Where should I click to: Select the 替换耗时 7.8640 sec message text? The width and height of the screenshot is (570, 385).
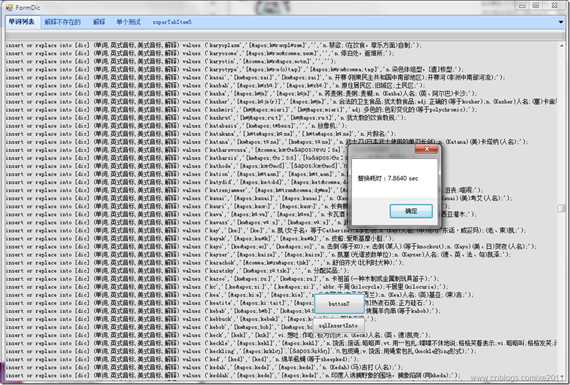pos(388,179)
